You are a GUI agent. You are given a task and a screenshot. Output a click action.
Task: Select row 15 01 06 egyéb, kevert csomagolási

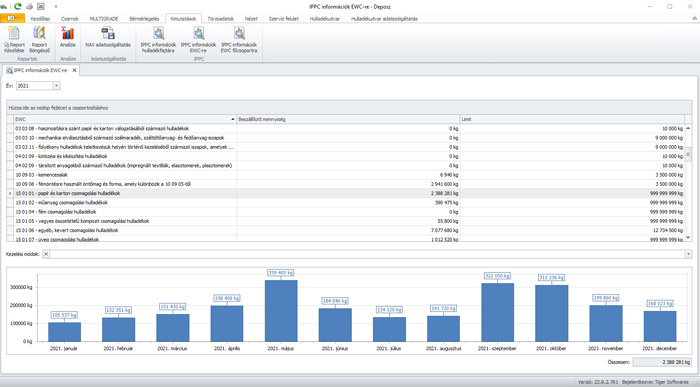pyautogui.click(x=346, y=230)
